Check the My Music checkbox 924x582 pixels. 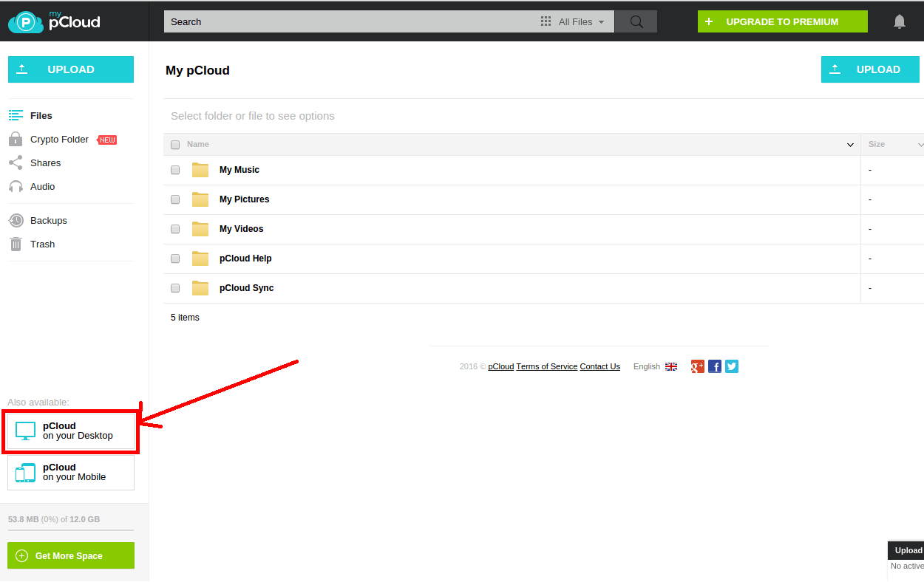pos(175,170)
